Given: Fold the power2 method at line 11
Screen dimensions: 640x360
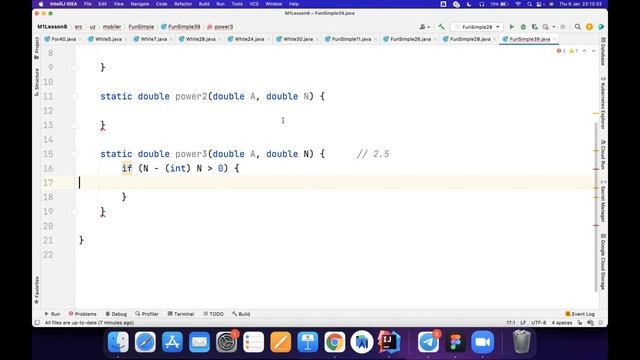Looking at the screenshot, I should point(75,96).
